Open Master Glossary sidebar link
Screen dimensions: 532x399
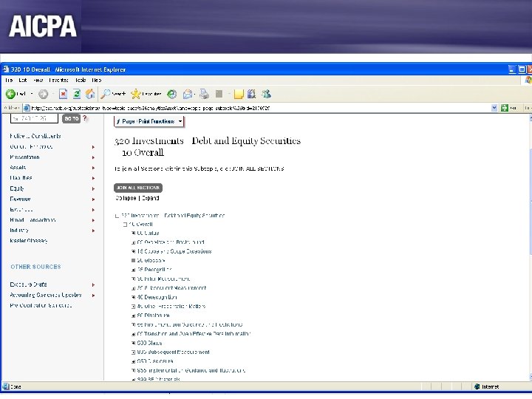[29, 241]
